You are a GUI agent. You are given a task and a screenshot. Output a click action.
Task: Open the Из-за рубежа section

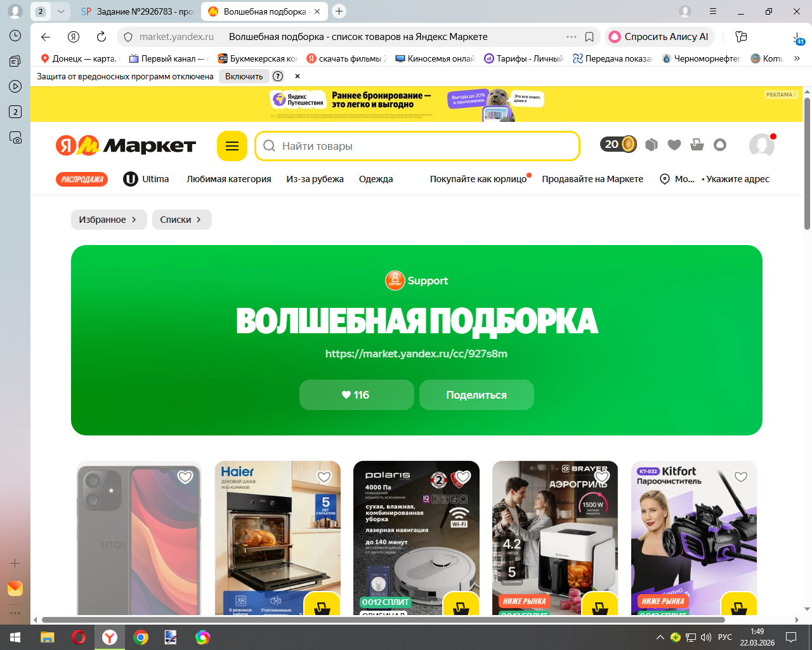(x=315, y=179)
